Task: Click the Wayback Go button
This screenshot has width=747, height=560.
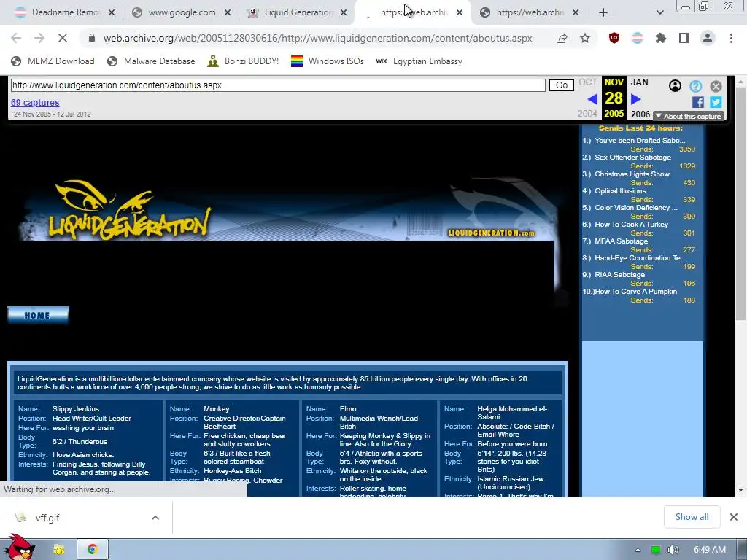Action: click(562, 85)
